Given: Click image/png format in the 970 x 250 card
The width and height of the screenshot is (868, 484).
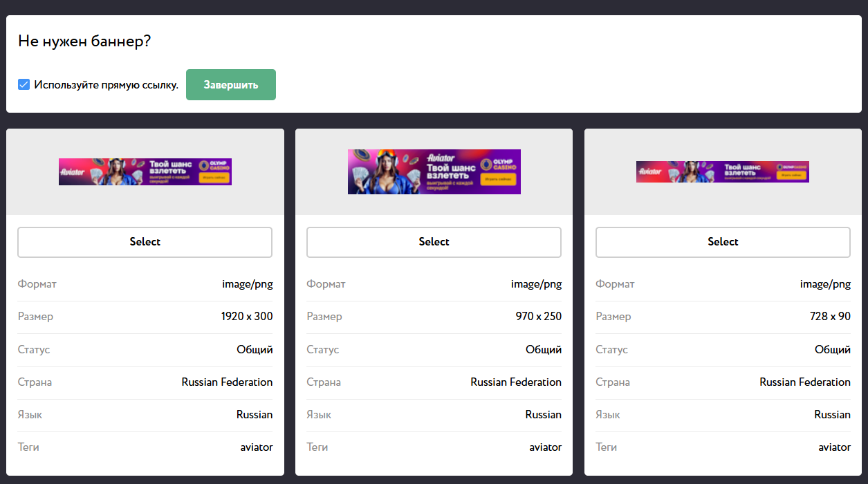Looking at the screenshot, I should point(536,284).
